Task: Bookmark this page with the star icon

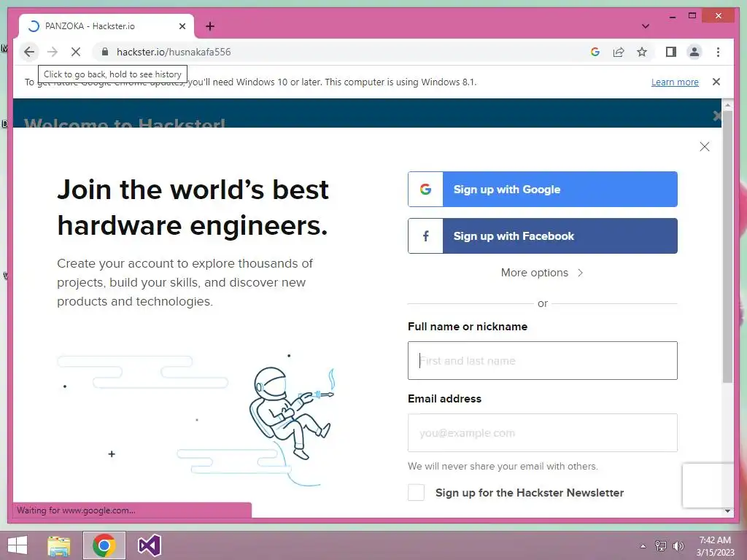Action: pyautogui.click(x=642, y=52)
